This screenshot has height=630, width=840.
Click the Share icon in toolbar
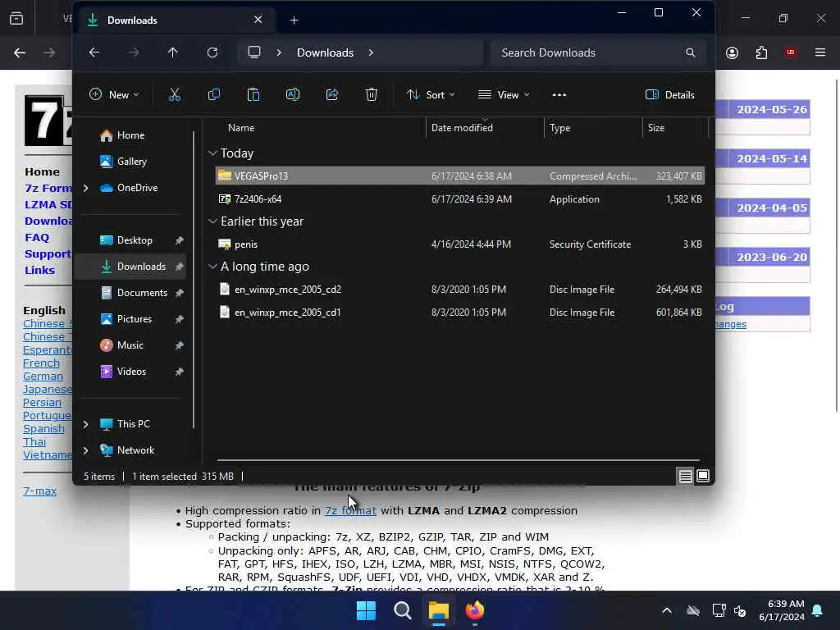[332, 95]
